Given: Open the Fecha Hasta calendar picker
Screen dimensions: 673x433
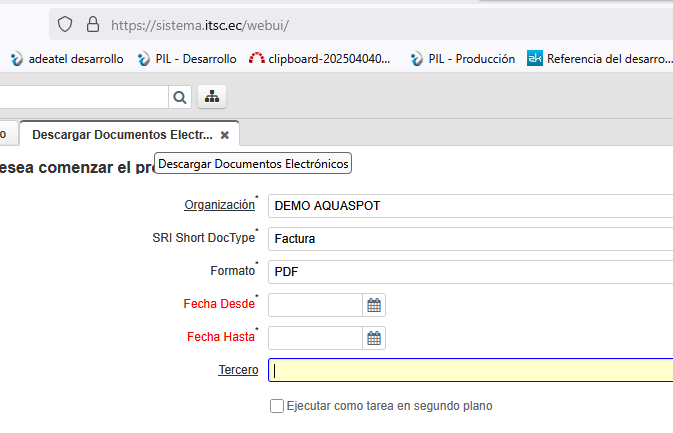Looking at the screenshot, I should (374, 338).
